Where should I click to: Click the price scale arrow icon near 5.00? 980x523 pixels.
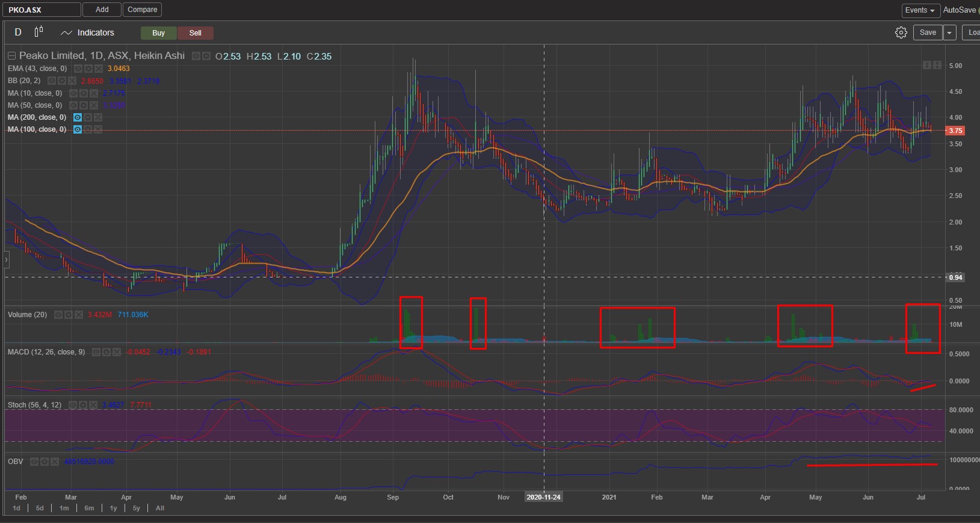pos(927,65)
